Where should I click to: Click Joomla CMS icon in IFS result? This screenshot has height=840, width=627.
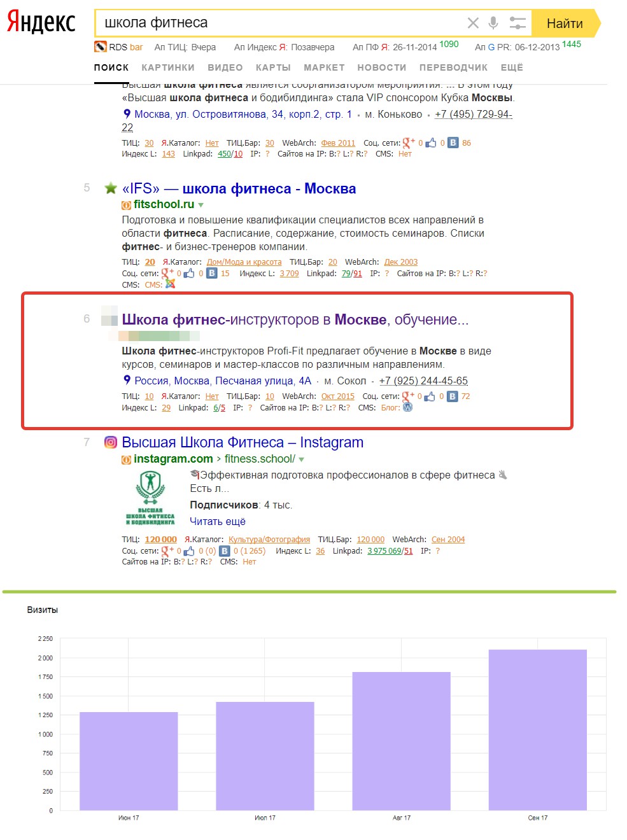point(170,284)
